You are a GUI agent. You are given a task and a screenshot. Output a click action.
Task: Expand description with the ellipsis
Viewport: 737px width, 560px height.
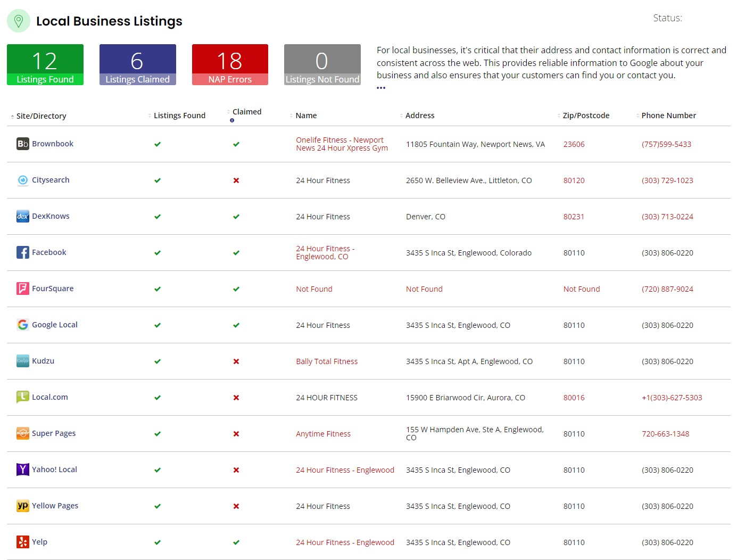[381, 88]
